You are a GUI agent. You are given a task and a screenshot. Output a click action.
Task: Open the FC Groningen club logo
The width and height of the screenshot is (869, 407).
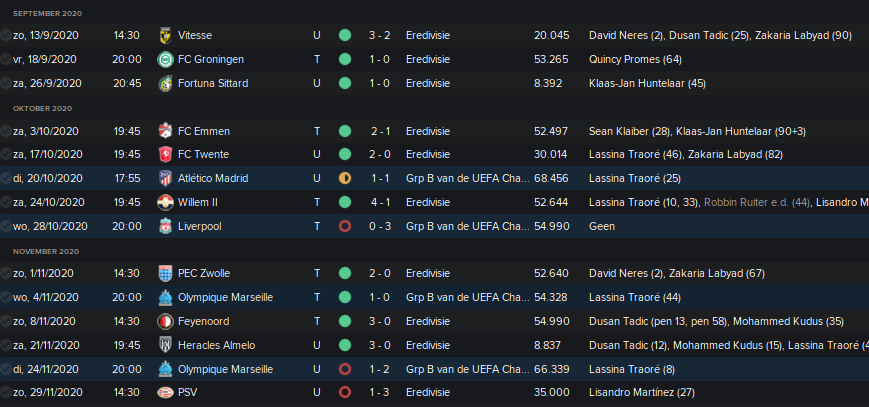click(x=165, y=59)
